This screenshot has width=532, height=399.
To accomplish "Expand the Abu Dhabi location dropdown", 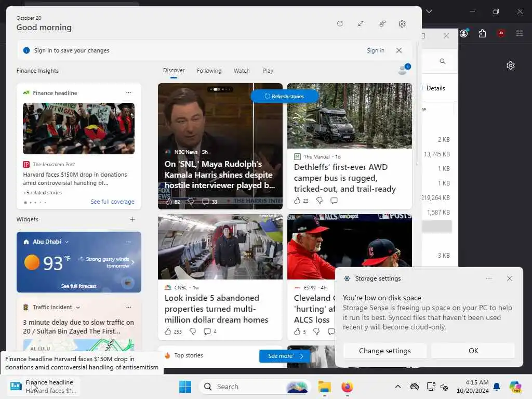I will click(67, 242).
